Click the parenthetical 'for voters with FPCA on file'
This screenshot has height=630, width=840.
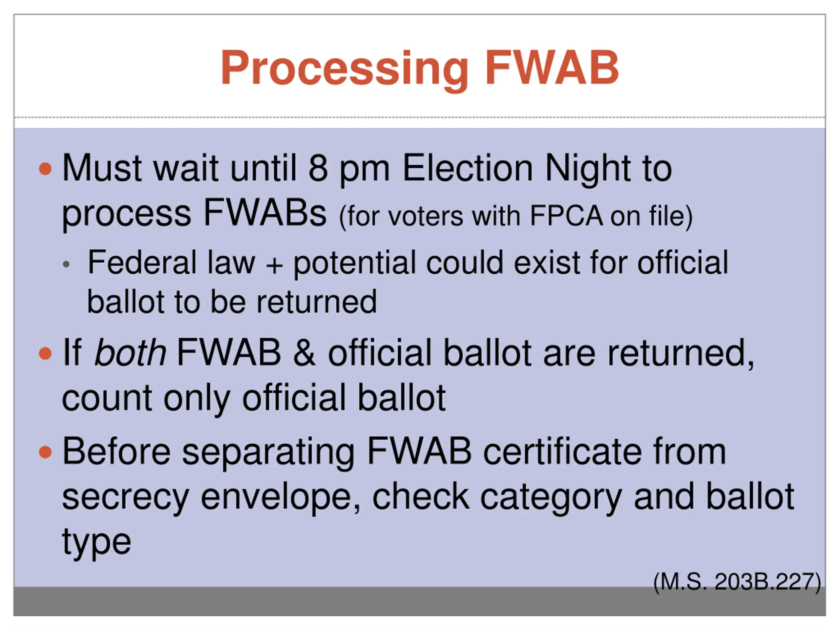click(x=516, y=216)
